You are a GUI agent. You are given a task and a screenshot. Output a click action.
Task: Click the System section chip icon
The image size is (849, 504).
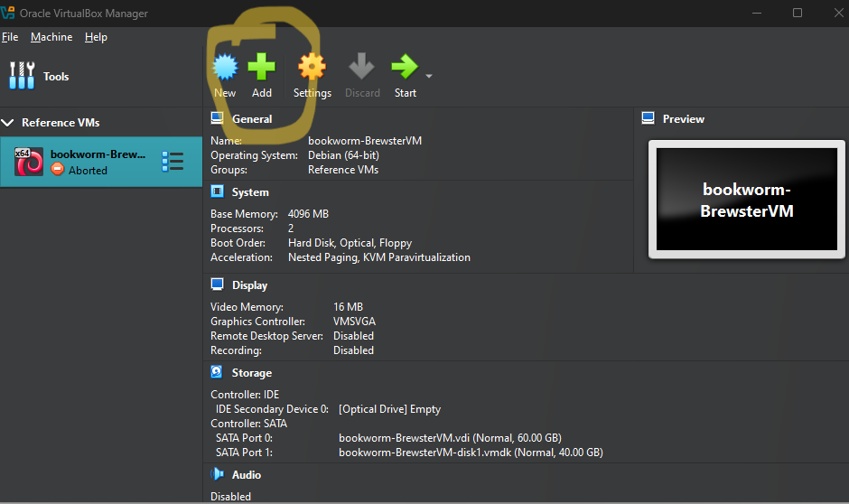click(217, 191)
